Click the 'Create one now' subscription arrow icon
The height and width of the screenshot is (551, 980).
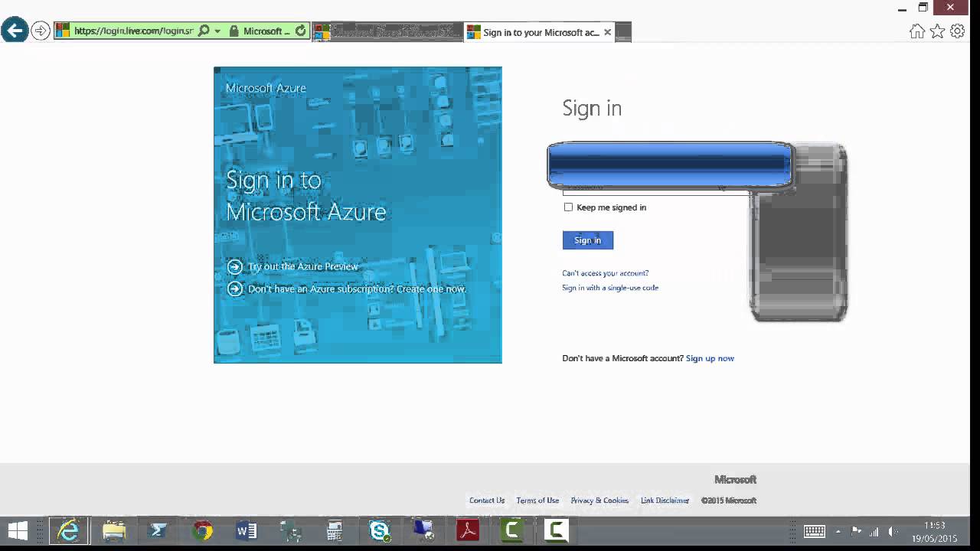tap(235, 289)
